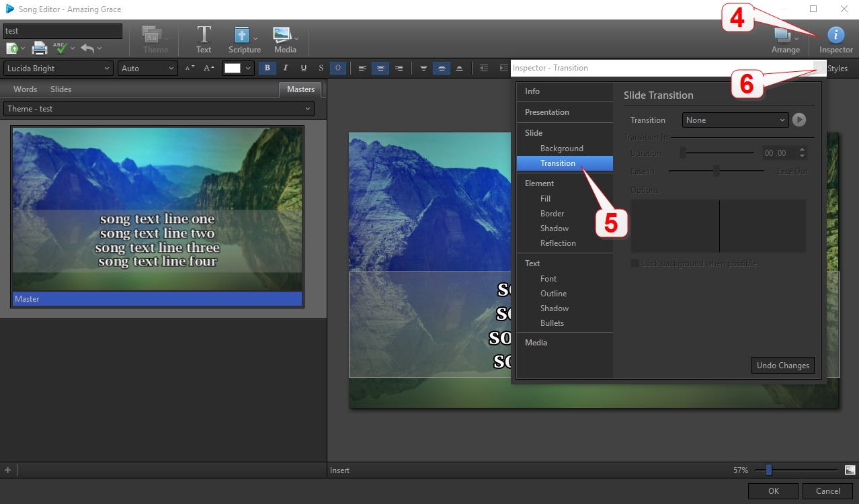Screen dimensions: 859x504
Task: Click the Undo arrow icon
Action: click(87, 48)
